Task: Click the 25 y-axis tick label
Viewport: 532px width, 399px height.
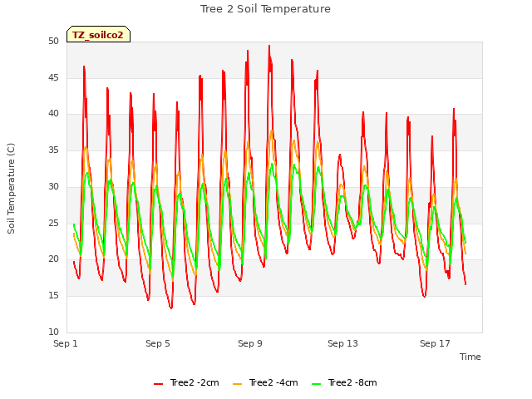Action: [x=53, y=223]
